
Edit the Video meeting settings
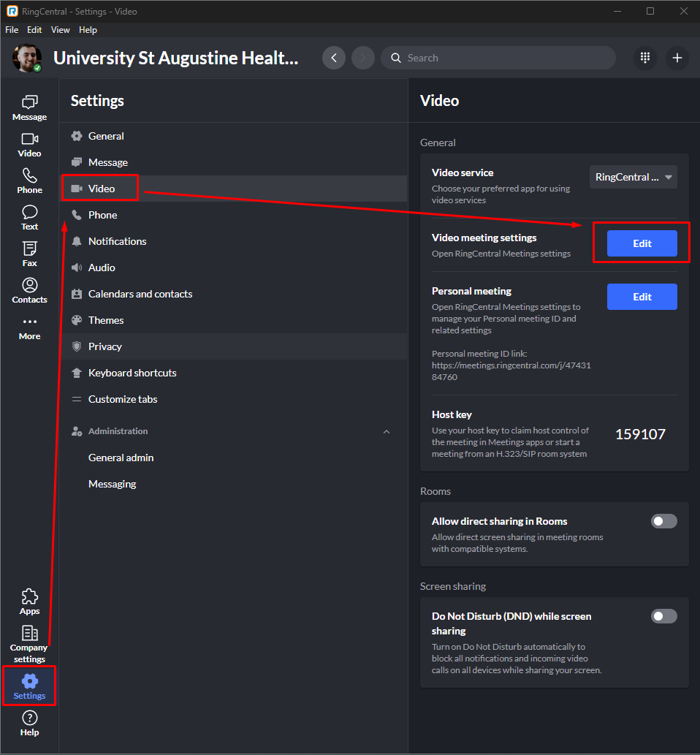[x=642, y=243]
